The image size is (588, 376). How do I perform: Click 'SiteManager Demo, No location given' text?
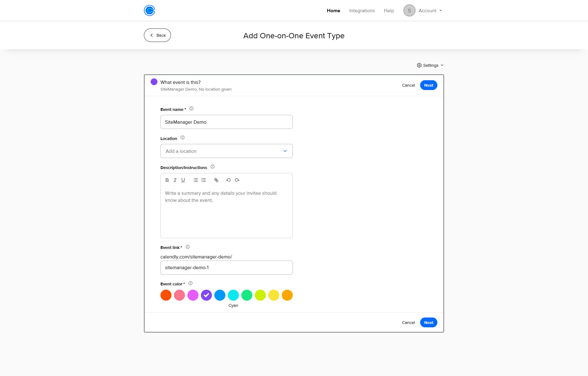coord(196,89)
